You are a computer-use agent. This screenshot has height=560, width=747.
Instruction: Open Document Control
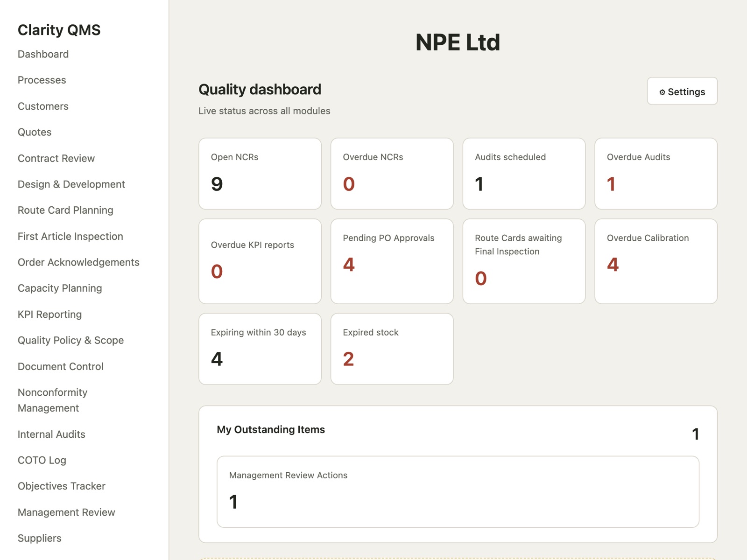[61, 366]
